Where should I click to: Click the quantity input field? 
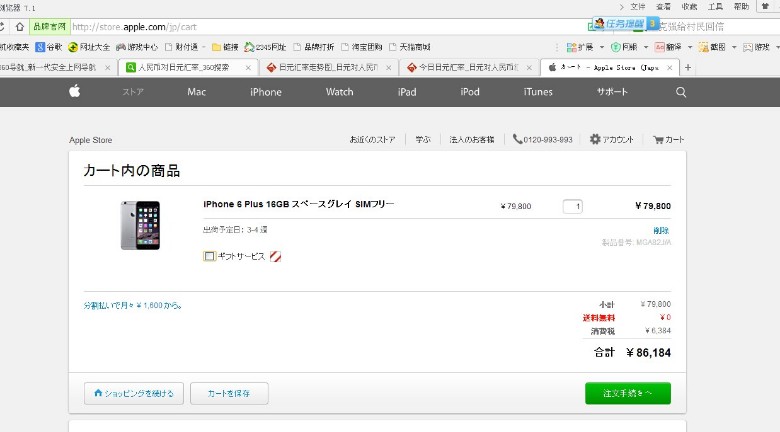572,207
